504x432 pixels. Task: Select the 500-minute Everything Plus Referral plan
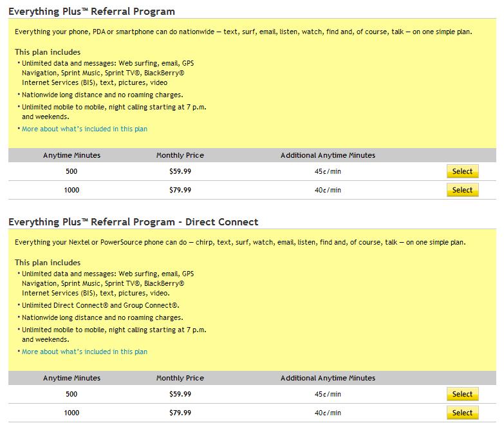click(462, 171)
